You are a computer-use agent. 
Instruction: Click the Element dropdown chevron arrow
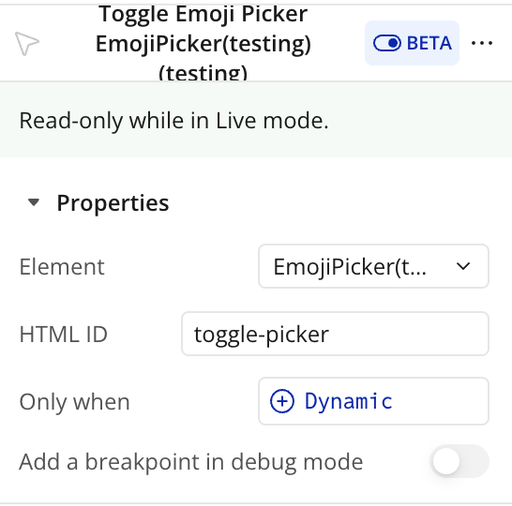[x=463, y=266]
